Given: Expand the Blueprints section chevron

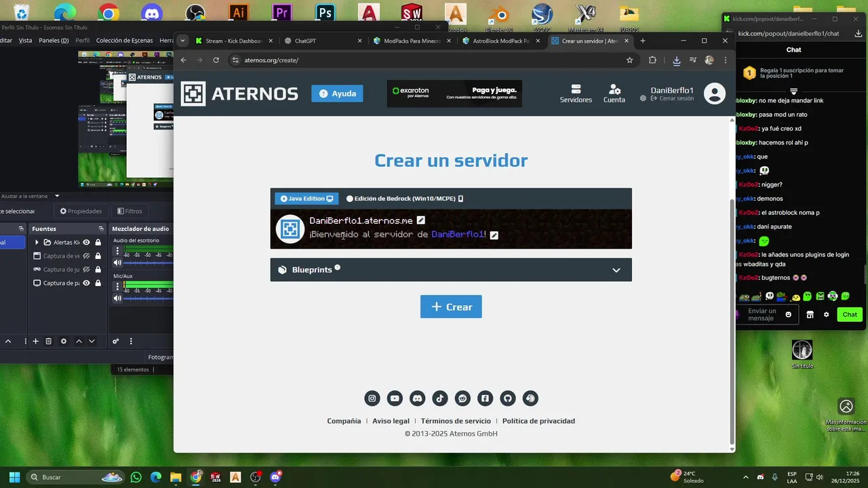Looking at the screenshot, I should (x=616, y=270).
